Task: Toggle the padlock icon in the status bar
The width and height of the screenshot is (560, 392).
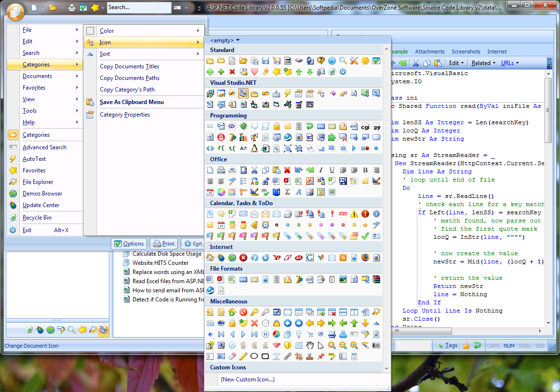Action: (466, 345)
